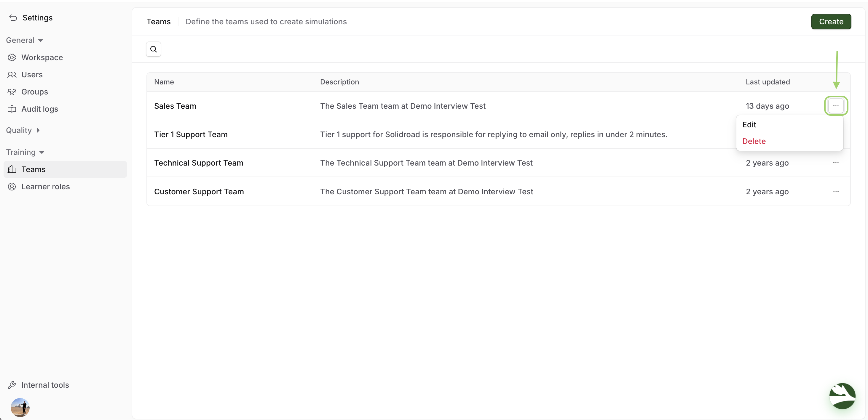Click Customer Support Team '2 years ago' cell

[767, 191]
